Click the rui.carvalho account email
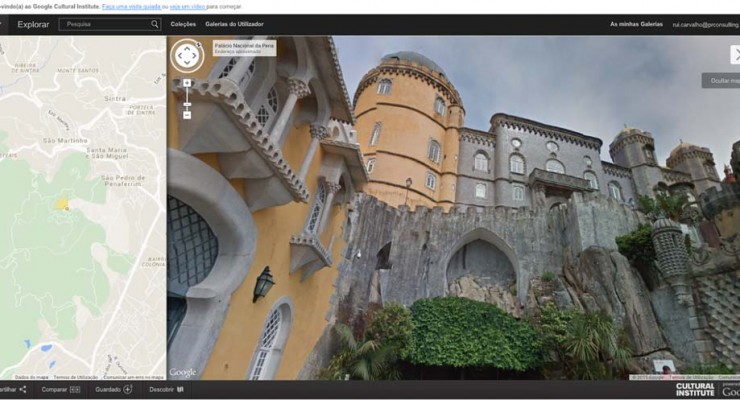Screen dimensions: 740x400 tap(706, 25)
